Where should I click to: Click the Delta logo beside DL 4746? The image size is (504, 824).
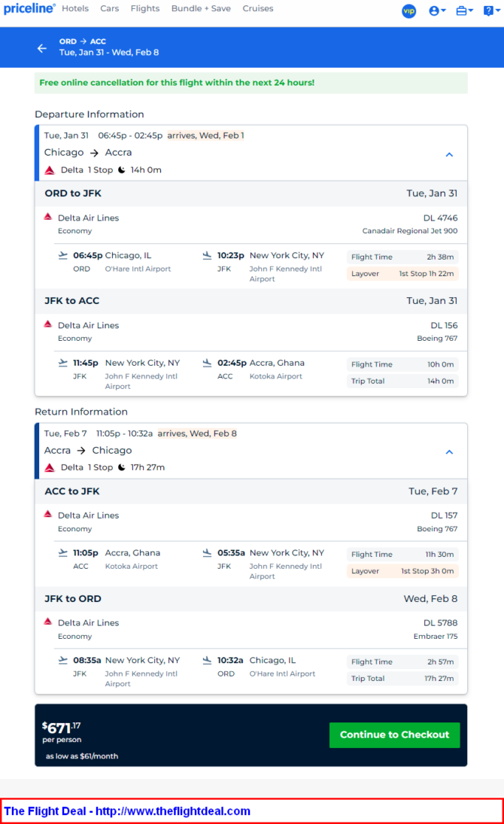48,217
